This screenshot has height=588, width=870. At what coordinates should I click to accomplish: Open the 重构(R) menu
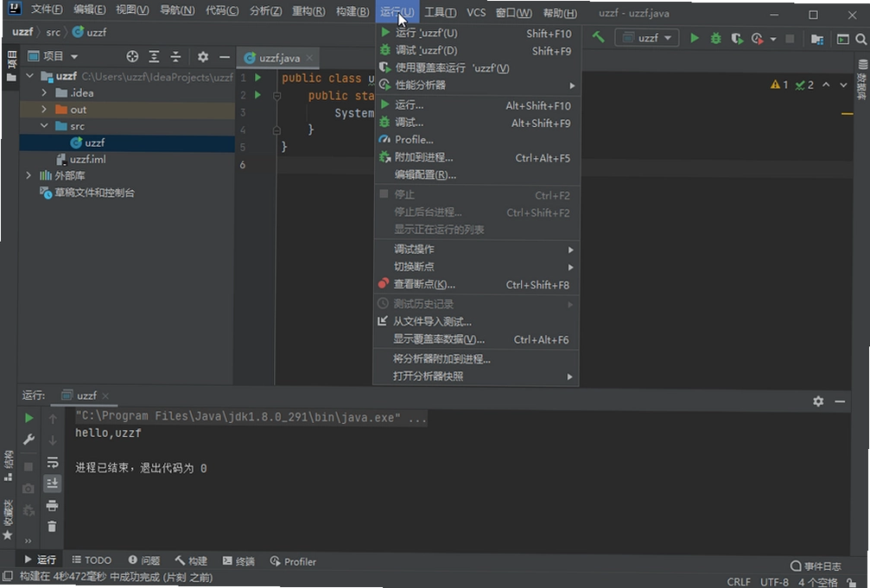(x=308, y=10)
